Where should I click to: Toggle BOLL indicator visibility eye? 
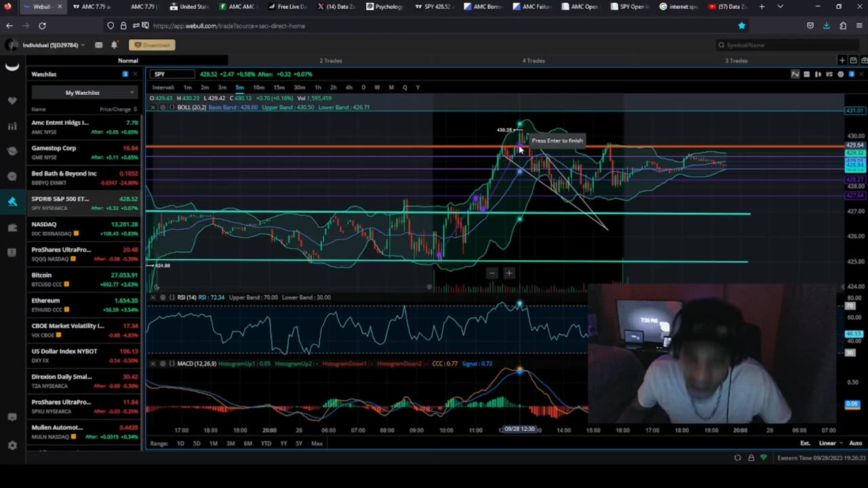tap(162, 107)
